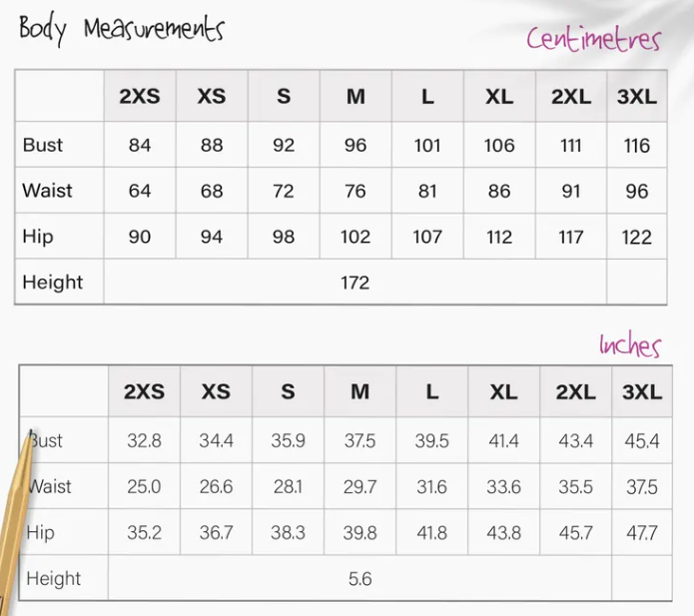Select the waist cell showing 25.0
Viewport: 694px width, 616px height.
click(144, 487)
